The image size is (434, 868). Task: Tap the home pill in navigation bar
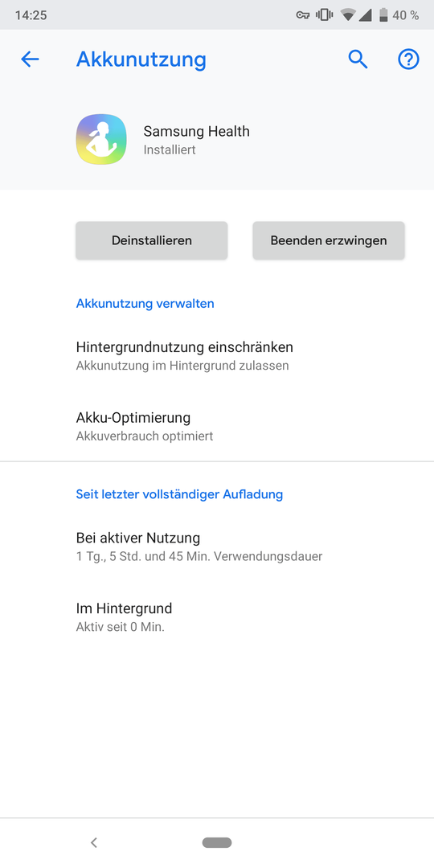coord(217,842)
